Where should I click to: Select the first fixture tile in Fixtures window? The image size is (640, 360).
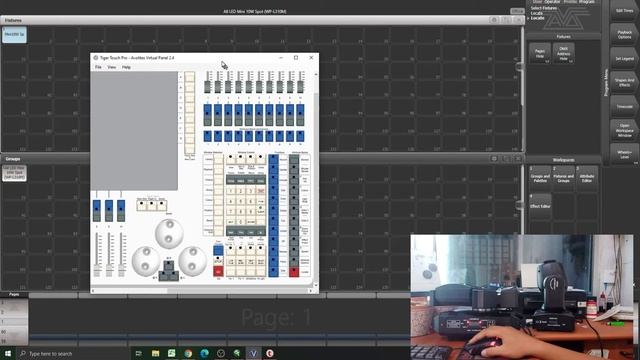pos(14,35)
